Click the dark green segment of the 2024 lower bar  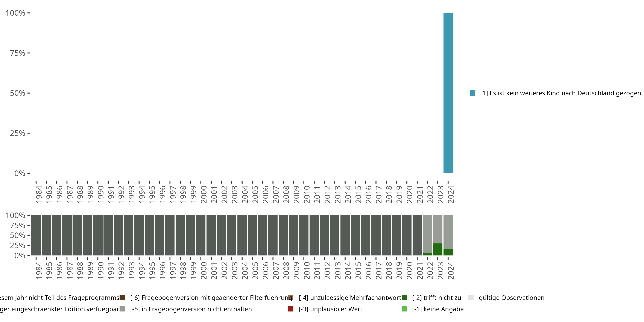[x=448, y=252]
